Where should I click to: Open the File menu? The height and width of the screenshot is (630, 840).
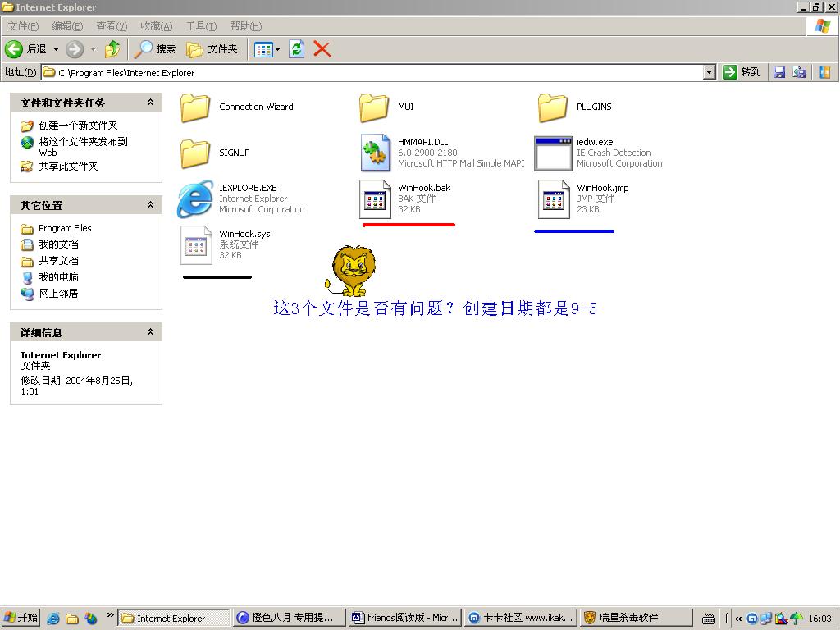click(x=23, y=25)
